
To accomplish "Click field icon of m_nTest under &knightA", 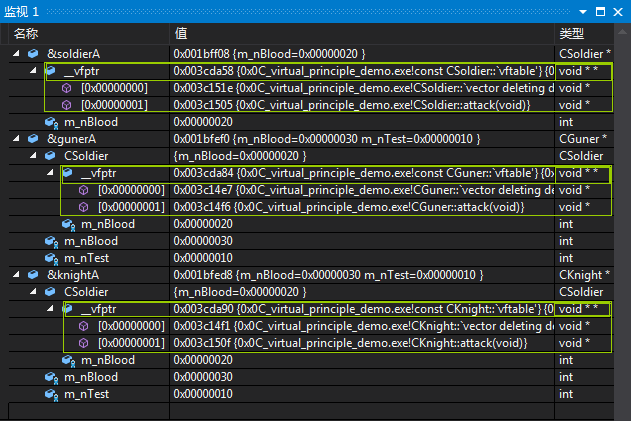I will (x=52, y=394).
